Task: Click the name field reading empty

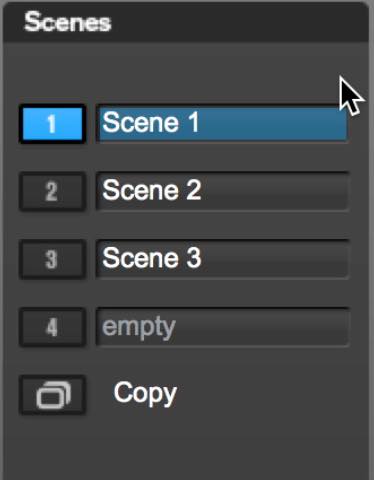Action: tap(223, 327)
